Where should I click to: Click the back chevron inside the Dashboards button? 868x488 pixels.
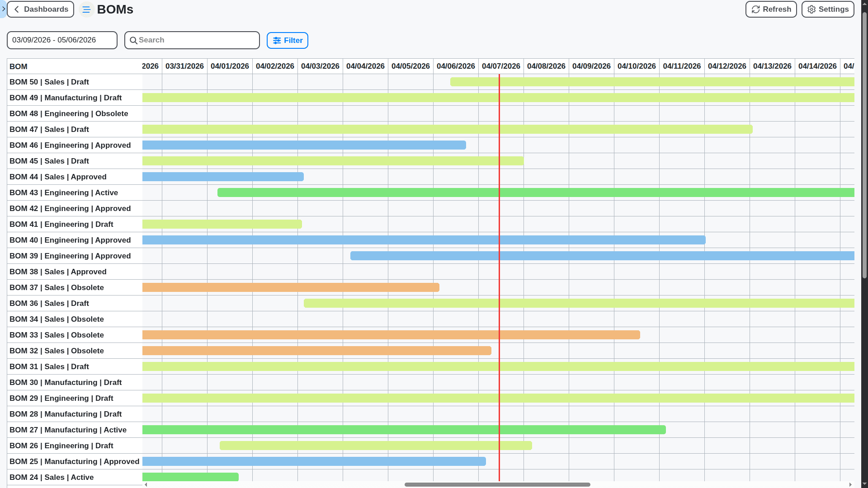[17, 9]
